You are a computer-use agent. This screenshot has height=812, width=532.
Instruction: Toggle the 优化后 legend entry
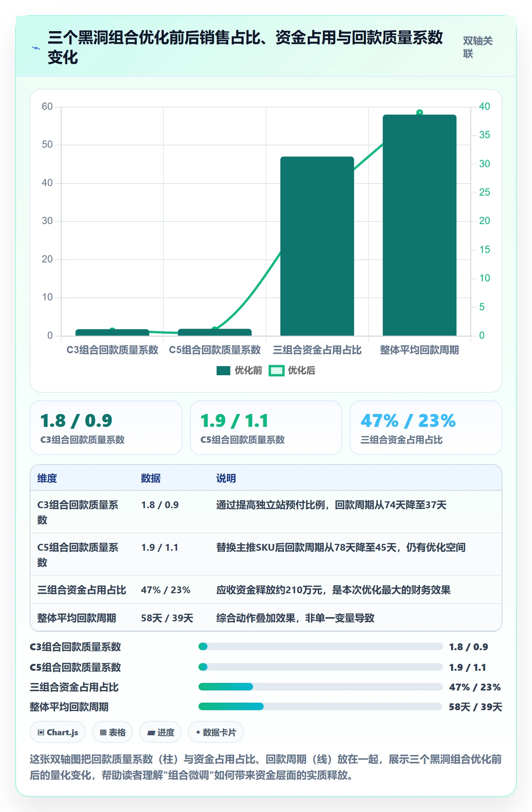[292, 371]
